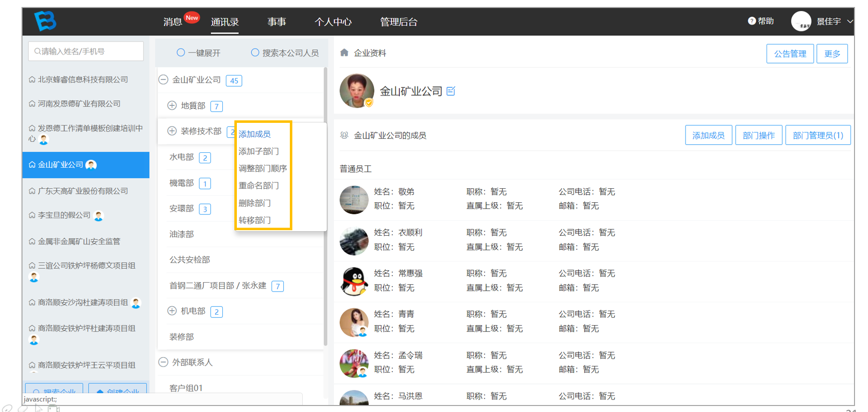
Task: Click 景佳宇 user avatar in header
Action: click(801, 21)
